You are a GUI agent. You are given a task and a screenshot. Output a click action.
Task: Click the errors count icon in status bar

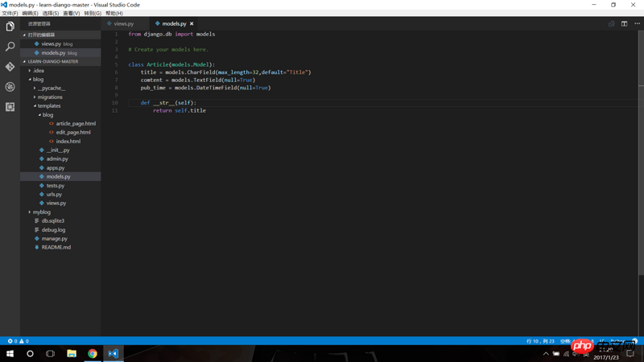point(12,341)
